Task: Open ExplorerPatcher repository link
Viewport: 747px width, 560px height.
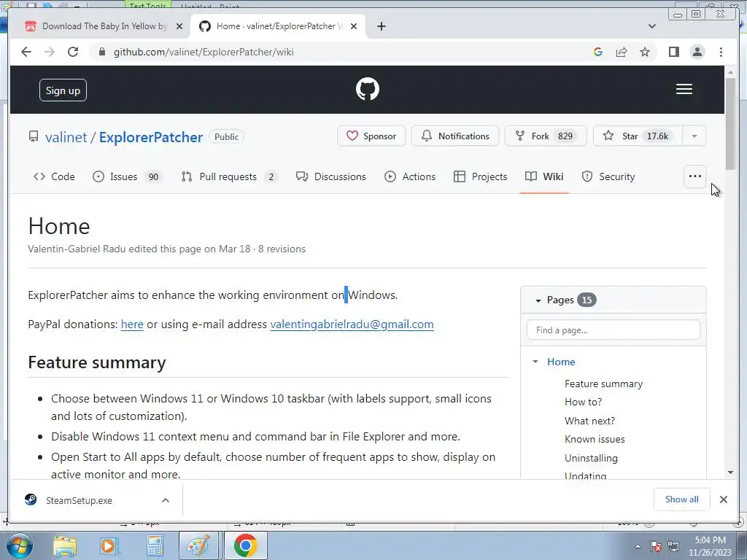Action: coord(151,137)
